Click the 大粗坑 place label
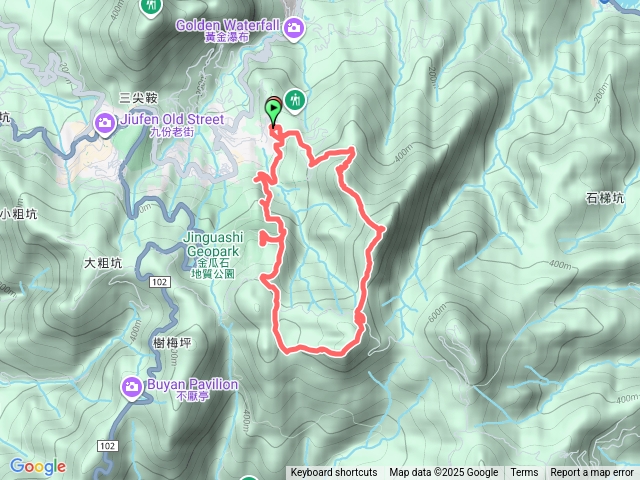 tap(103, 263)
